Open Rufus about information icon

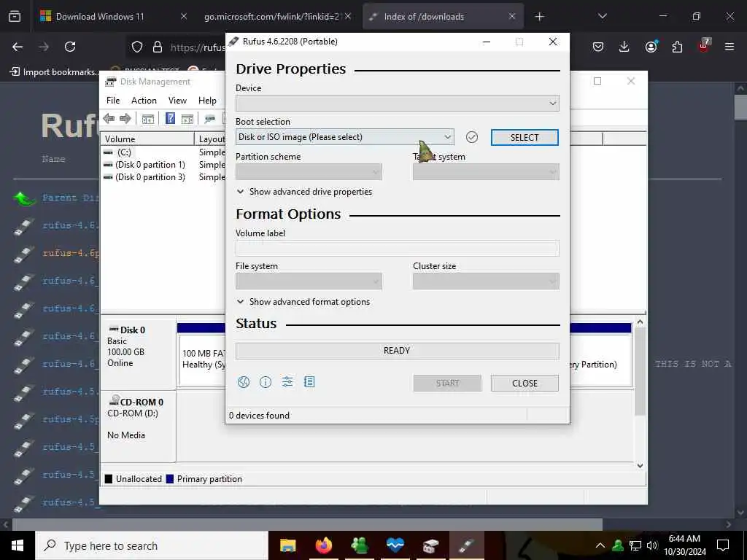(266, 382)
